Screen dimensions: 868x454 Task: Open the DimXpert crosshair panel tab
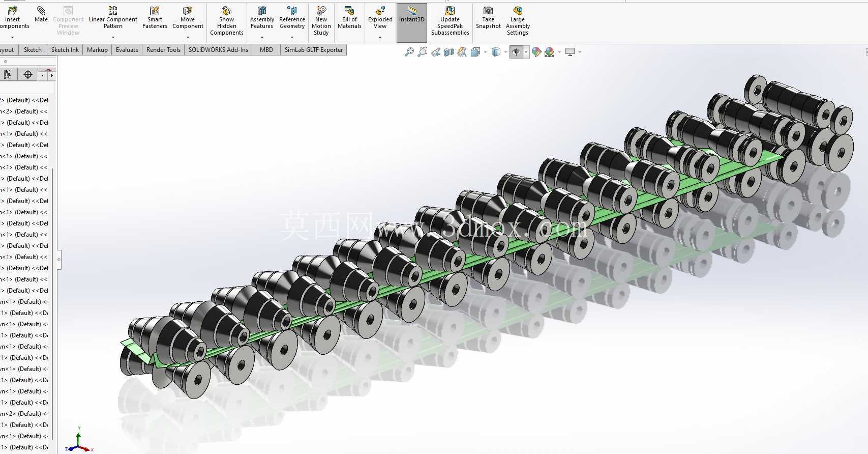[x=28, y=75]
